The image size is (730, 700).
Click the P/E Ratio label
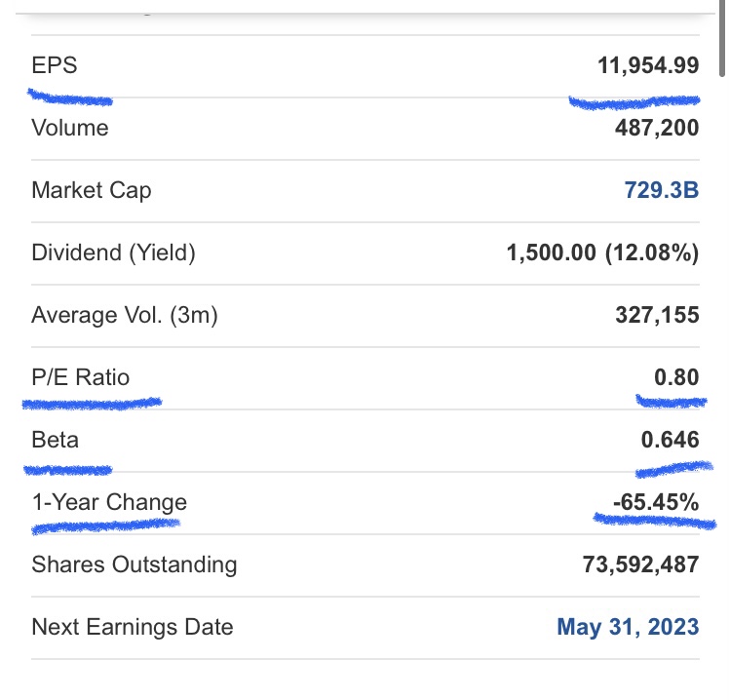(x=80, y=377)
